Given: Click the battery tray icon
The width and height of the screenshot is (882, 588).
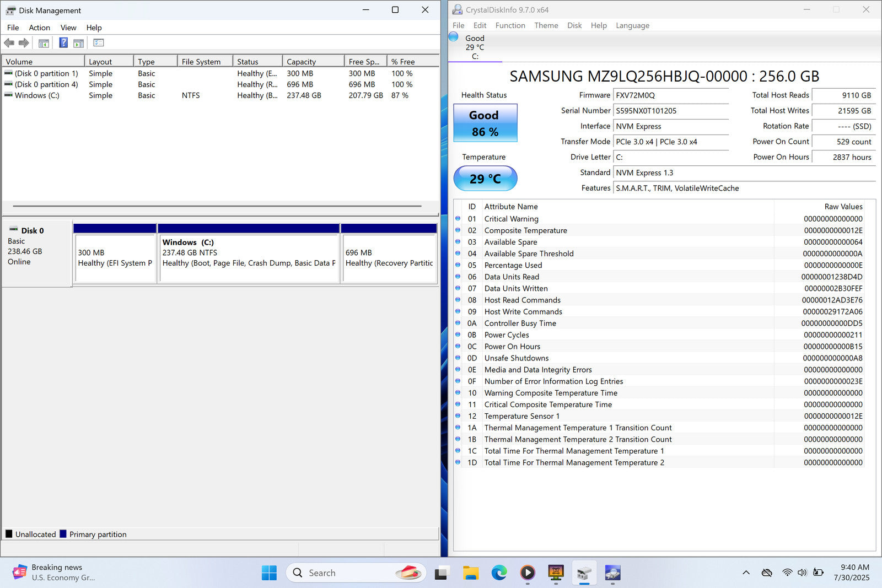Looking at the screenshot, I should tap(818, 573).
